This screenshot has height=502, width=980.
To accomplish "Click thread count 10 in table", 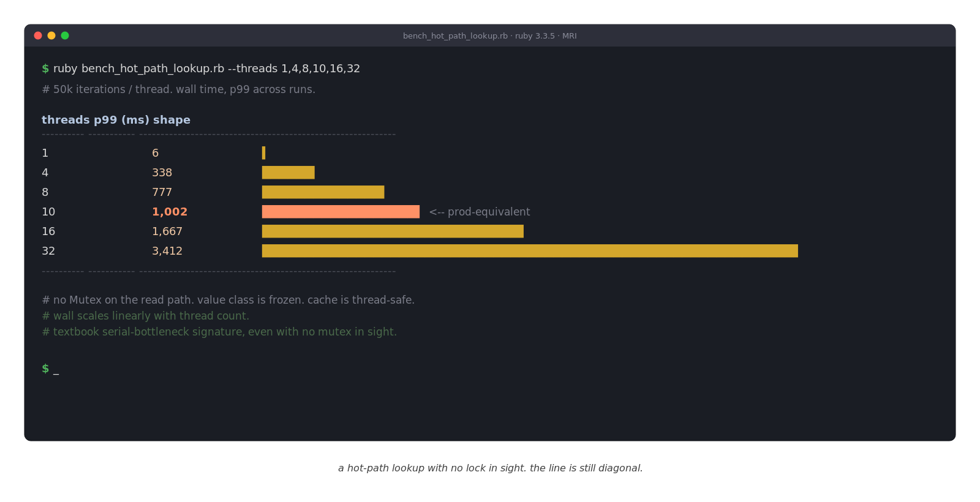I will pyautogui.click(x=48, y=212).
